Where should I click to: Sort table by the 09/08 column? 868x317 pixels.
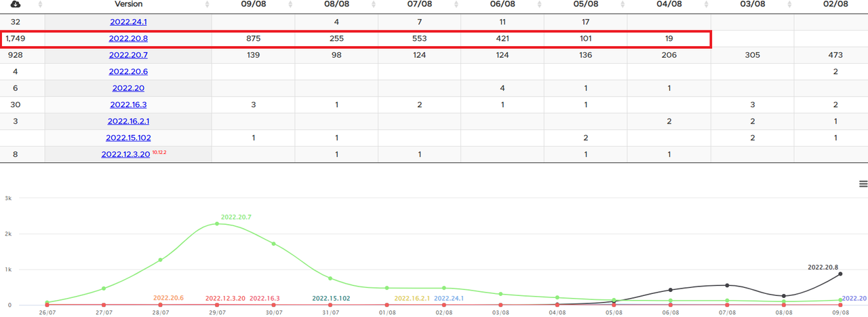coord(253,4)
